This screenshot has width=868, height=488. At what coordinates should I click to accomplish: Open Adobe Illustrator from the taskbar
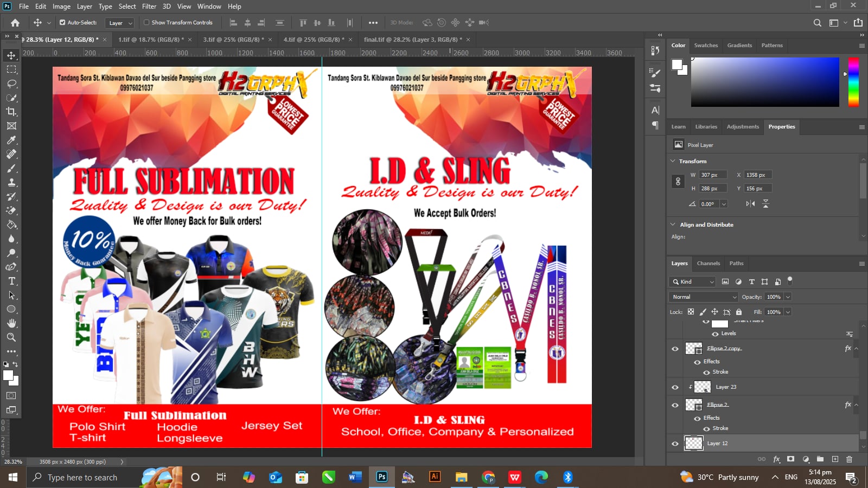(x=435, y=477)
